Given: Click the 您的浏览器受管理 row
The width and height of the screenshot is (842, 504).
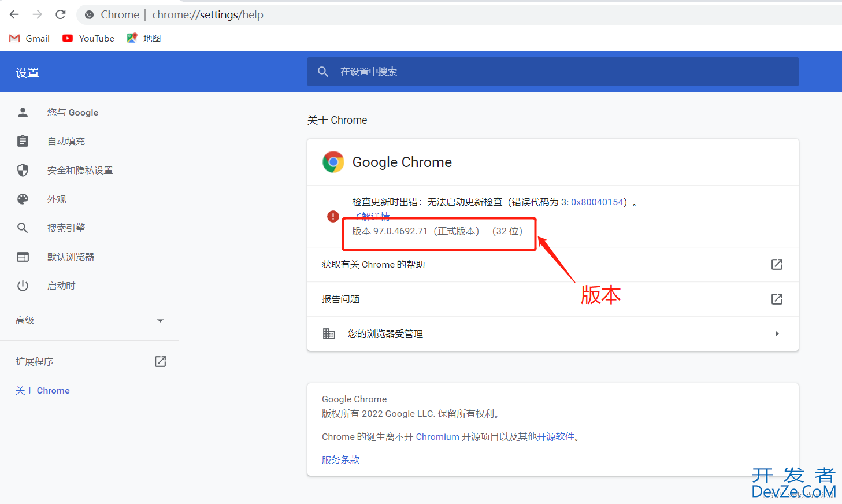Looking at the screenshot, I should (x=553, y=333).
